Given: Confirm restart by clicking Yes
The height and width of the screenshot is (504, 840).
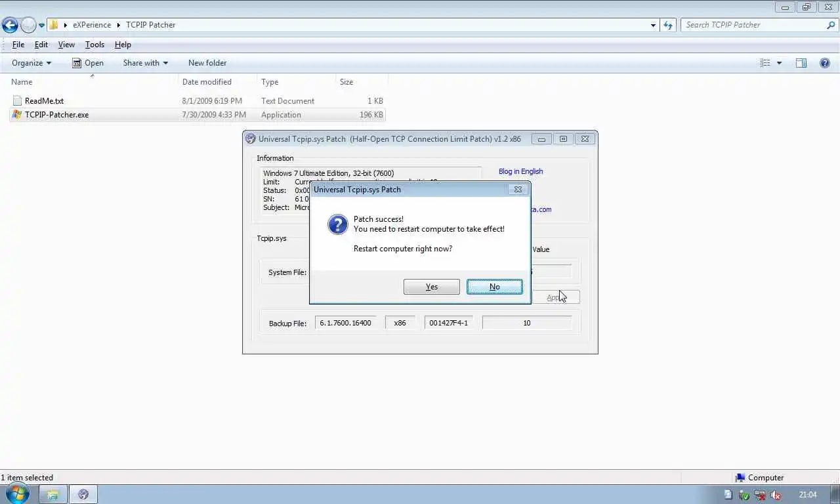Looking at the screenshot, I should click(431, 287).
